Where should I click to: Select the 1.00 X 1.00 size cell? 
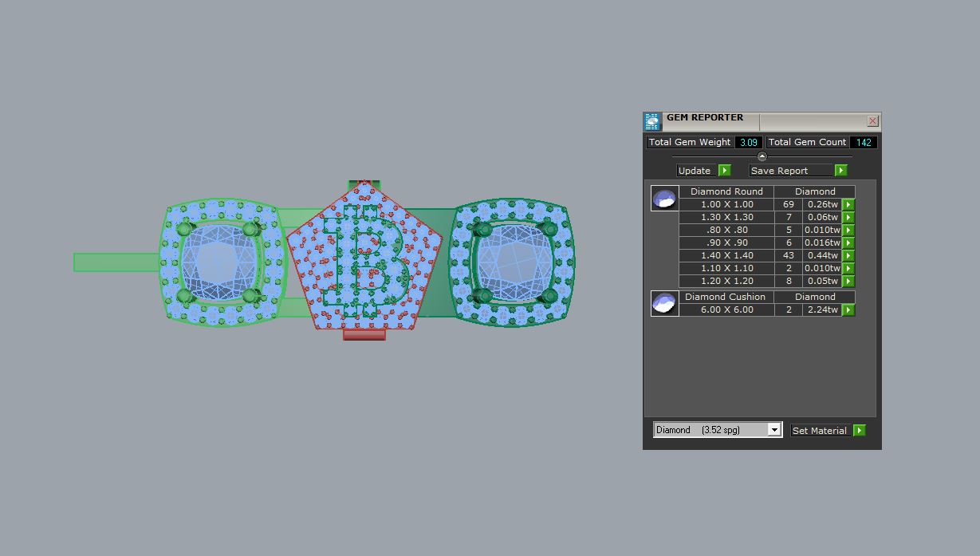[726, 205]
